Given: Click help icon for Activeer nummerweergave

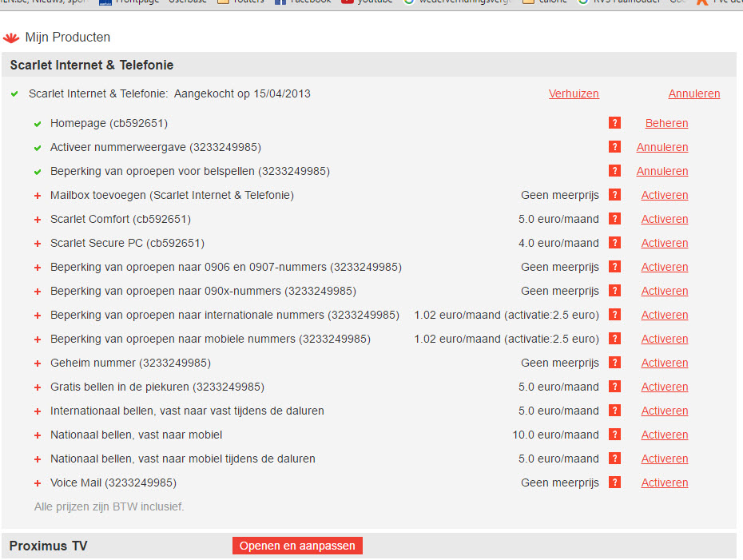Looking at the screenshot, I should (614, 147).
